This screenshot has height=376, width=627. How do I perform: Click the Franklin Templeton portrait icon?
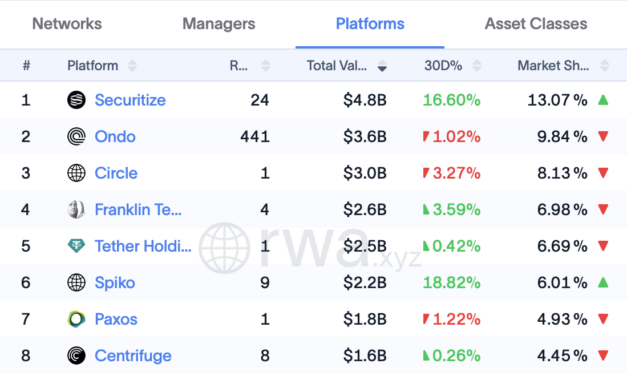(x=76, y=210)
